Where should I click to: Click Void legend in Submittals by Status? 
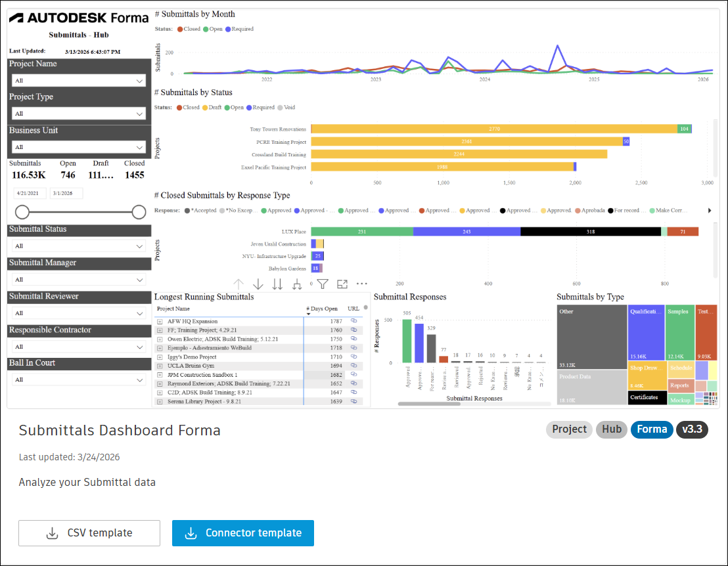pos(286,107)
